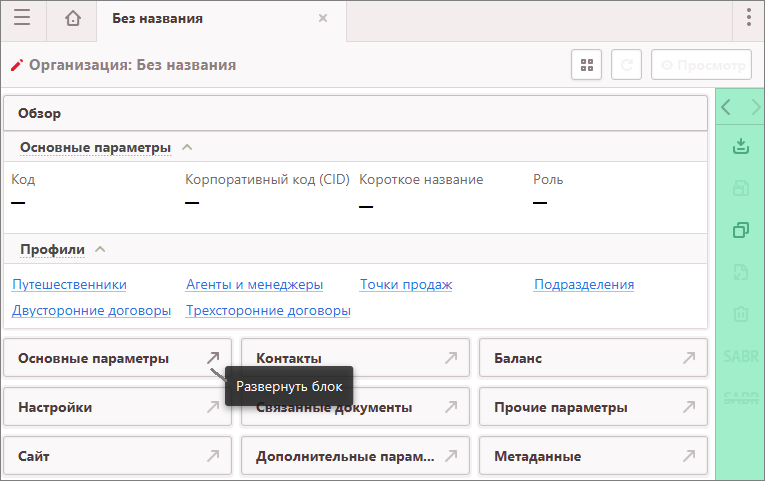This screenshot has width=765, height=481.
Task: Click the grid layout view icon
Action: [587, 65]
